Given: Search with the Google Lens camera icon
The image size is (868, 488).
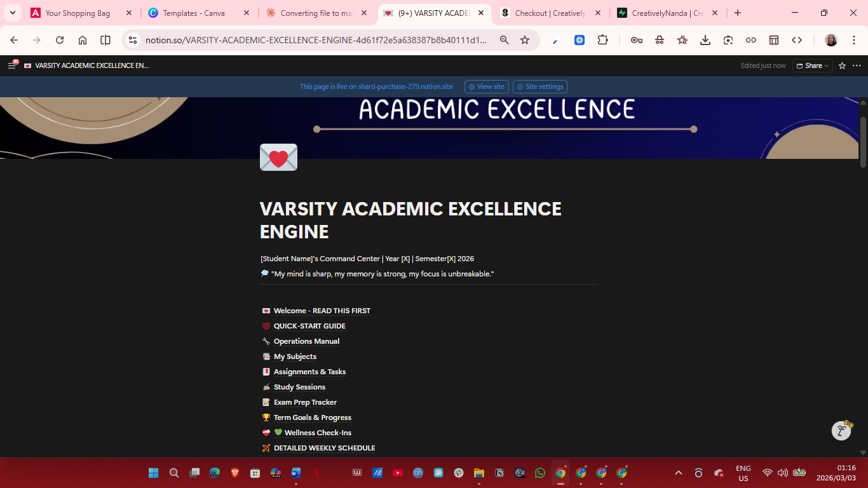Looking at the screenshot, I should pyautogui.click(x=728, y=39).
